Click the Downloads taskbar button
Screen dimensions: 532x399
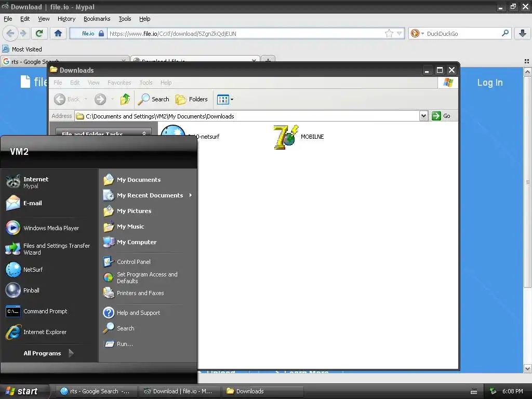[262, 391]
